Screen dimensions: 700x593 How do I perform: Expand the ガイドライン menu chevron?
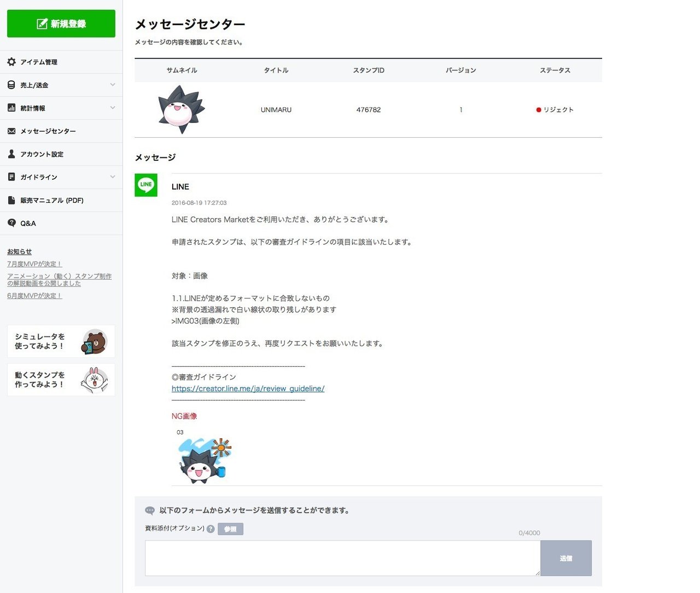pyautogui.click(x=113, y=177)
